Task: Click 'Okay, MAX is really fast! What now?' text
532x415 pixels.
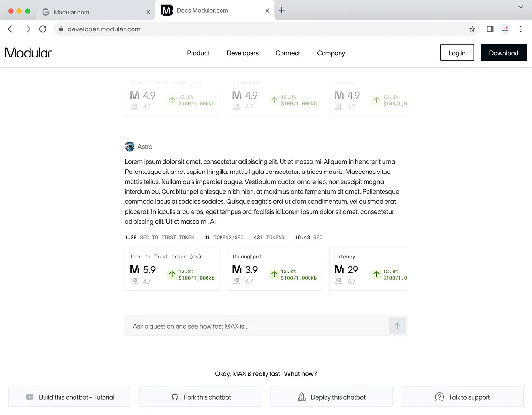Action: (x=266, y=374)
